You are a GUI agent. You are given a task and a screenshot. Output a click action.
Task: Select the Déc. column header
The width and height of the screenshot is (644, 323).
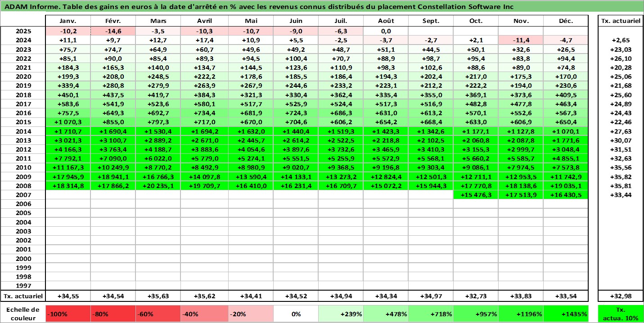click(566, 21)
